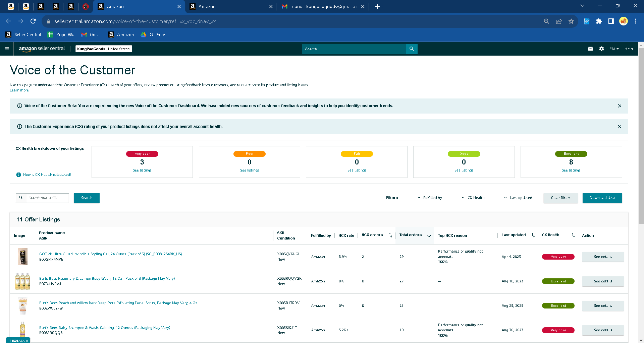Click the share page icon in address bar
The height and width of the screenshot is (343, 644).
[x=559, y=21]
